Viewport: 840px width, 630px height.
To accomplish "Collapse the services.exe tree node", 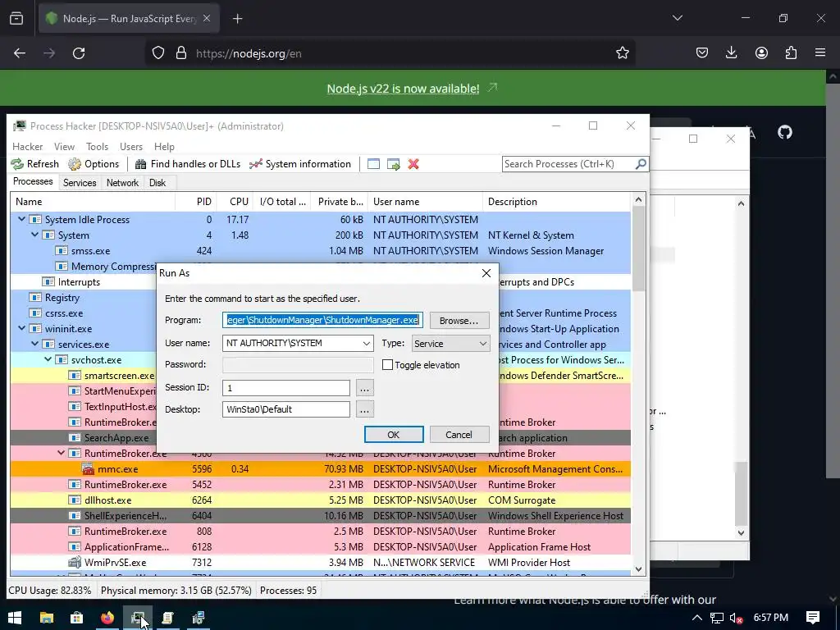I will pos(34,344).
